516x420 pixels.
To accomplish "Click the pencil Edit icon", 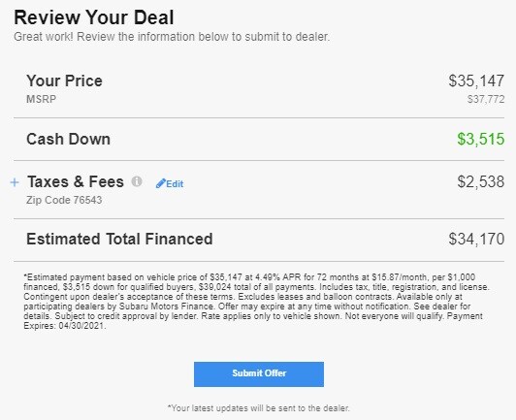I will [161, 183].
